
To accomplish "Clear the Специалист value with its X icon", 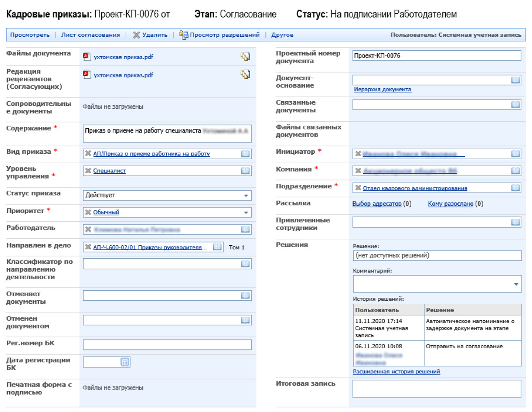I will [x=88, y=171].
